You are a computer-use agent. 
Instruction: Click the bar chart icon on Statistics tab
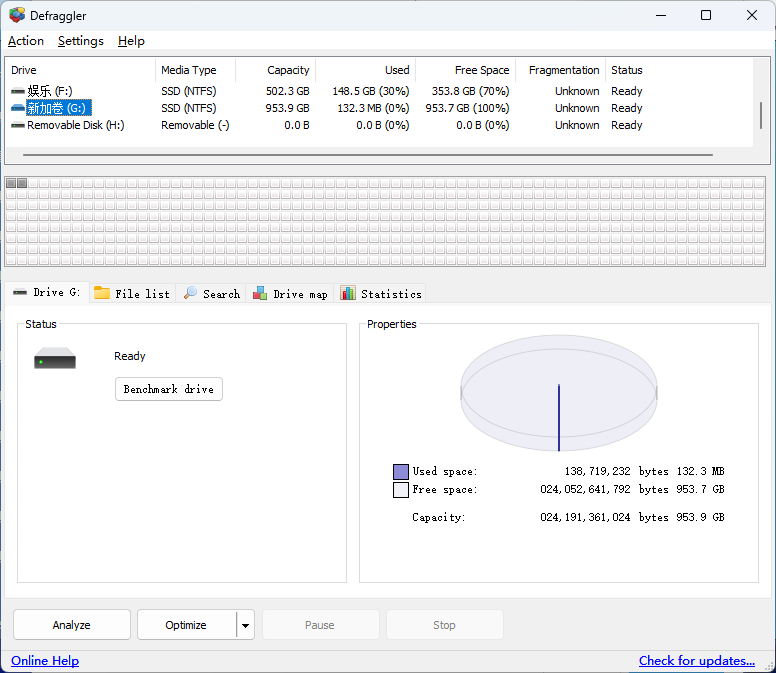click(x=347, y=293)
